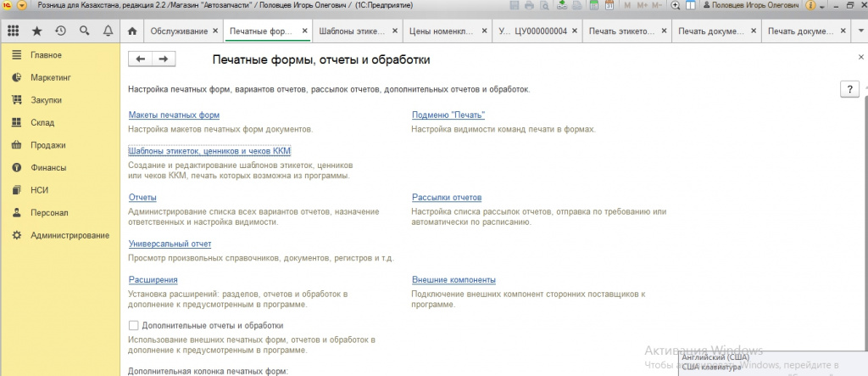
Task: Open Подменю "Печать" link
Action: click(x=448, y=115)
